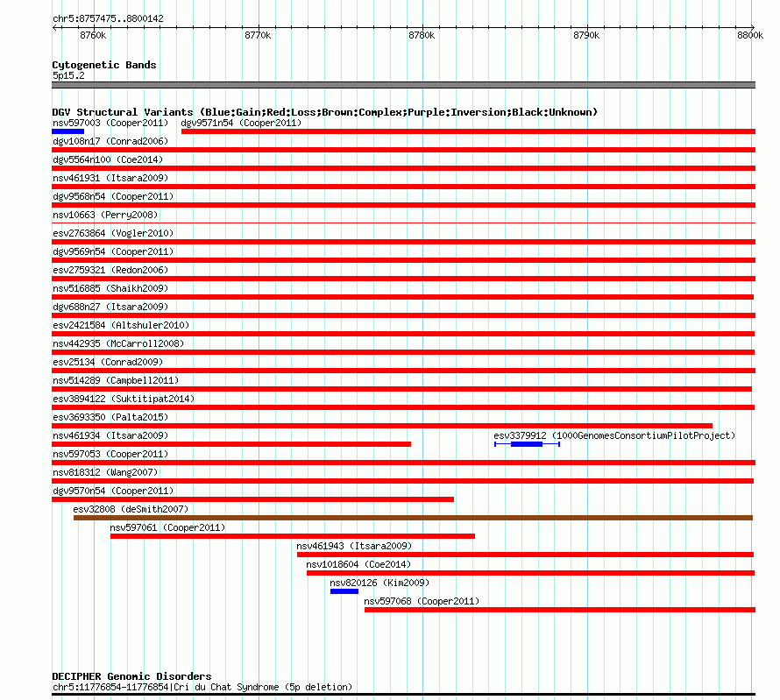Select nsv442935 (McCarroll2008) label
780x700 pixels.
click(118, 343)
